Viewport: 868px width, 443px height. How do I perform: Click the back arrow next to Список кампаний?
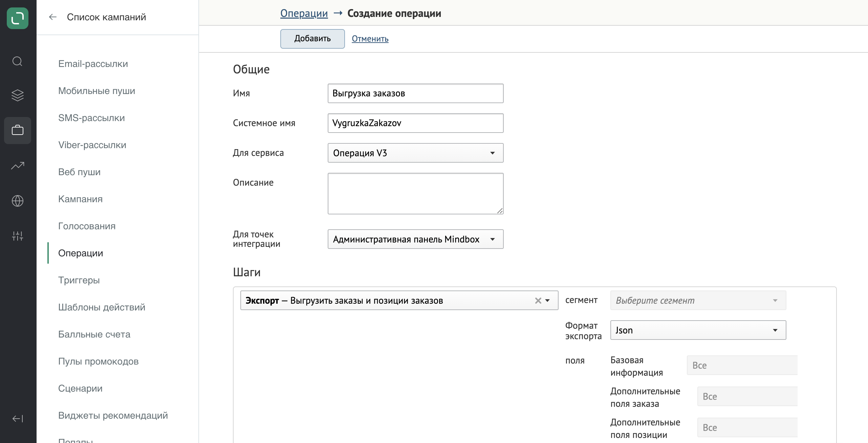52,17
